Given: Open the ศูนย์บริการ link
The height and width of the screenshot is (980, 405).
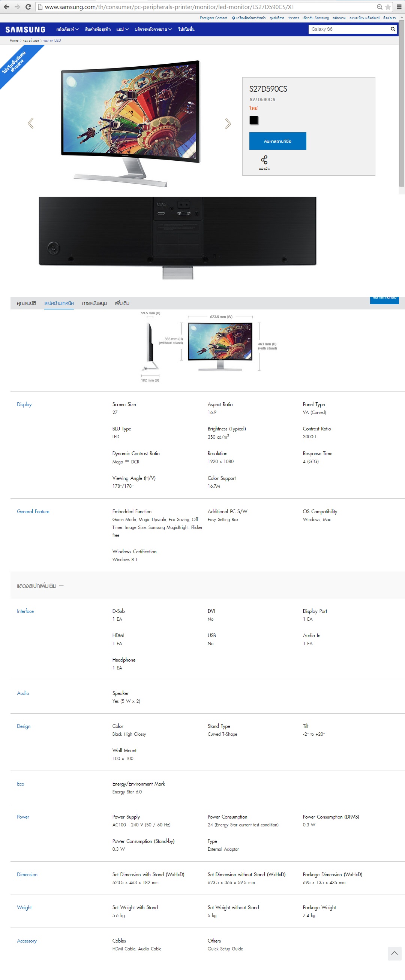Looking at the screenshot, I should point(277,18).
